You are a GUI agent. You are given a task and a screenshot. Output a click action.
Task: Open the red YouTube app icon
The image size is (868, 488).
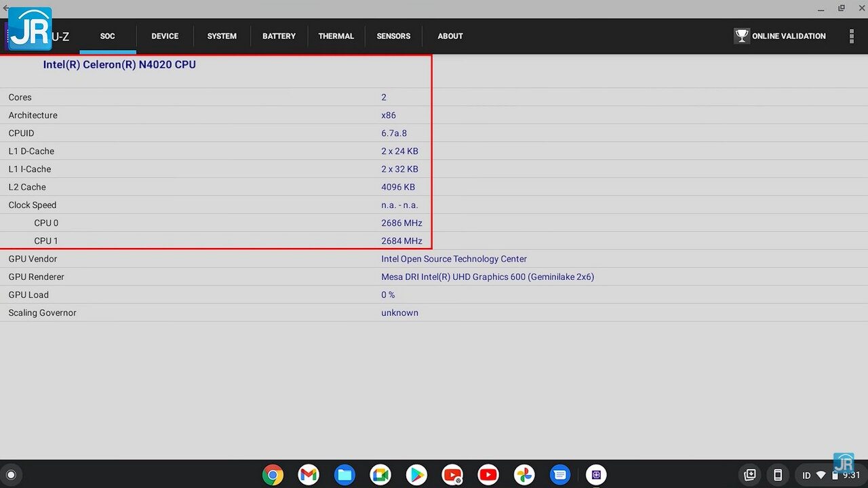coord(488,475)
